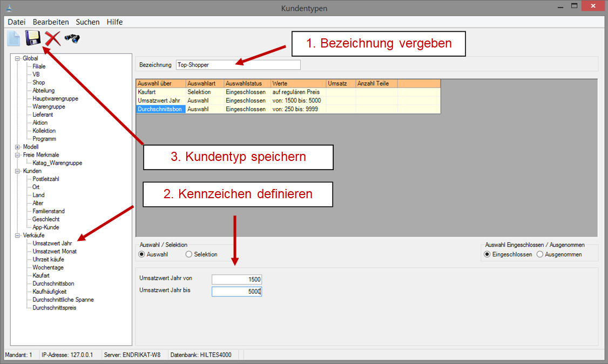The image size is (608, 364).
Task: Click the Bezeichnung text field
Action: [x=238, y=65]
